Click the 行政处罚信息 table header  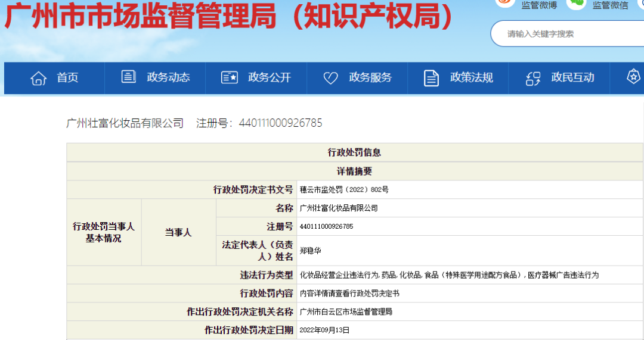(354, 152)
